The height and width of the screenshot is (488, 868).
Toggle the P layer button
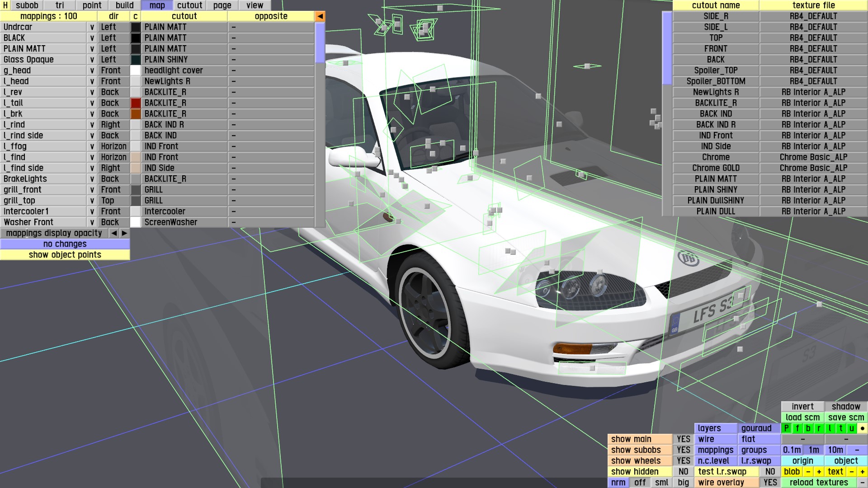(x=786, y=428)
